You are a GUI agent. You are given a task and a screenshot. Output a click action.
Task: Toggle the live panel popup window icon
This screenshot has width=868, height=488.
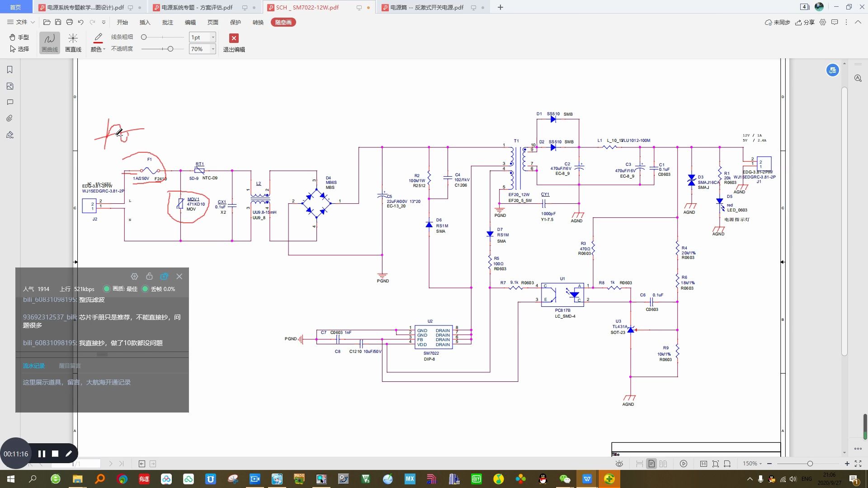164,277
